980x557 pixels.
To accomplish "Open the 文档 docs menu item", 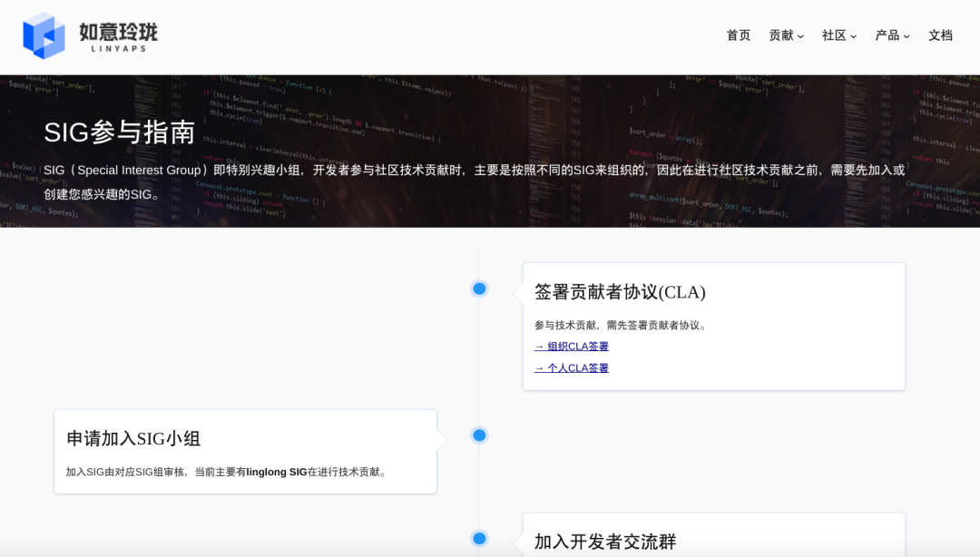I will click(x=940, y=35).
